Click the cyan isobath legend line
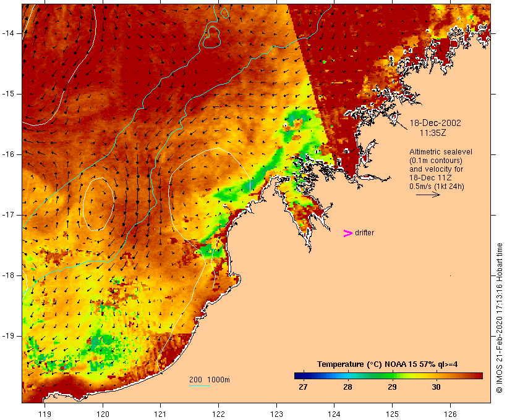The image size is (507, 420). 200,385
